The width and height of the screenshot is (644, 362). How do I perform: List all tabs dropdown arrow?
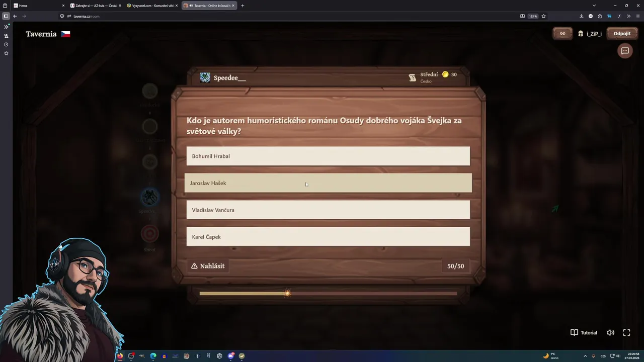coord(594,6)
